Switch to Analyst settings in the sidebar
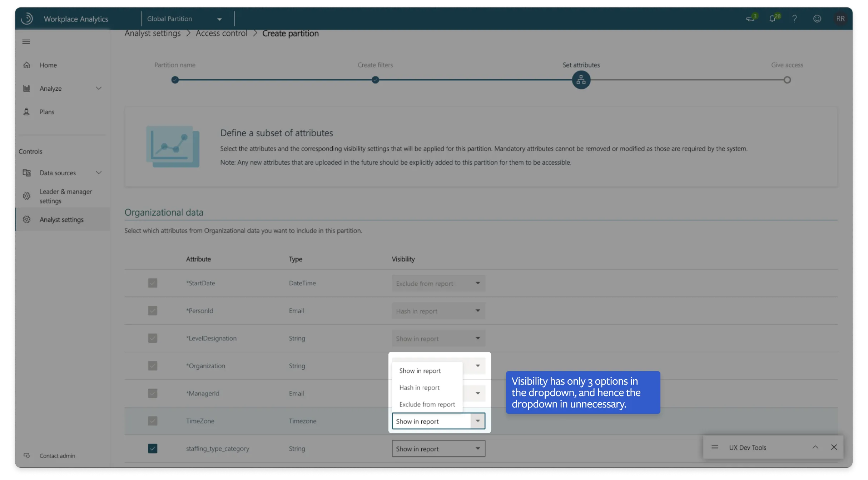The height and width of the screenshot is (480, 868). click(x=62, y=219)
